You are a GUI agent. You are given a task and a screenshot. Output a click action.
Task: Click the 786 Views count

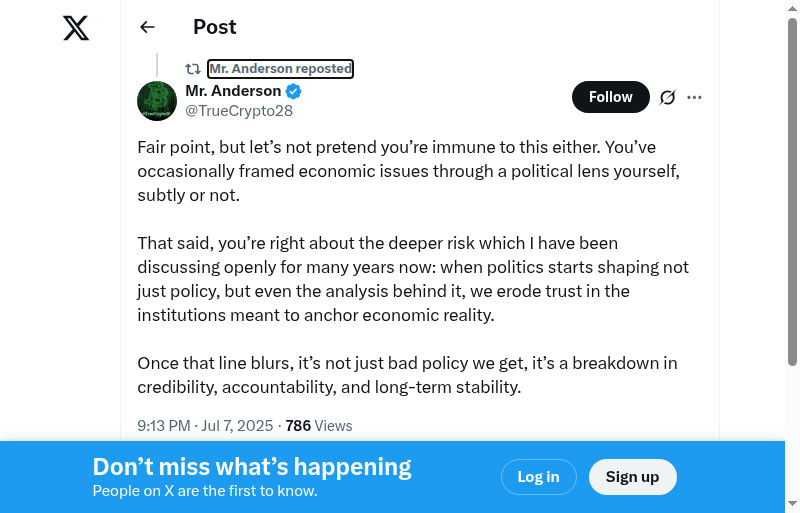[x=319, y=425]
